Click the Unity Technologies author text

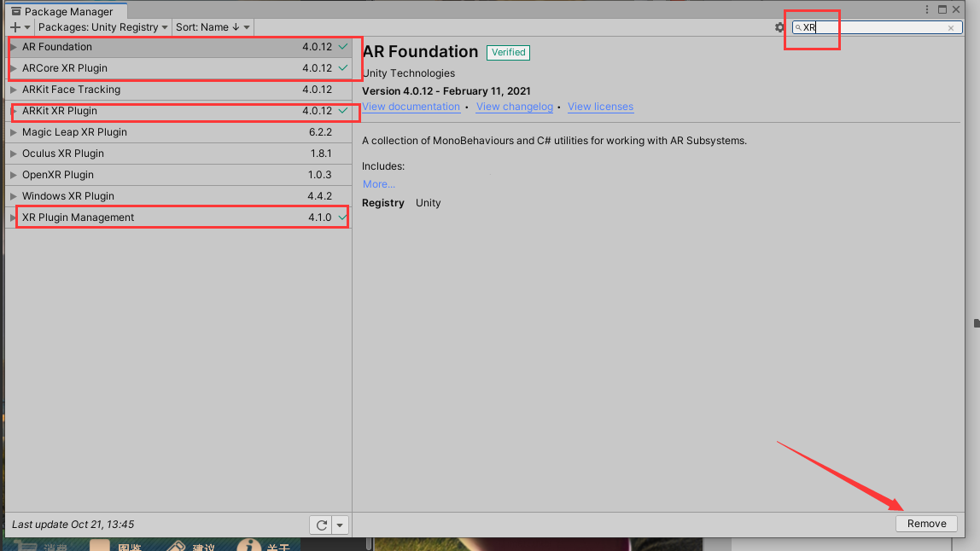coord(409,73)
